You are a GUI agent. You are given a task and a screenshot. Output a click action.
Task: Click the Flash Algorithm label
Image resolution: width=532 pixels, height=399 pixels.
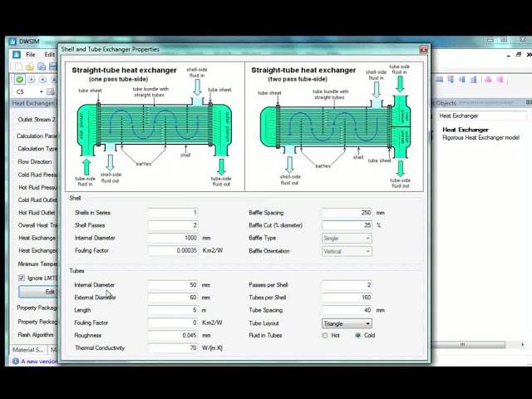36,334
